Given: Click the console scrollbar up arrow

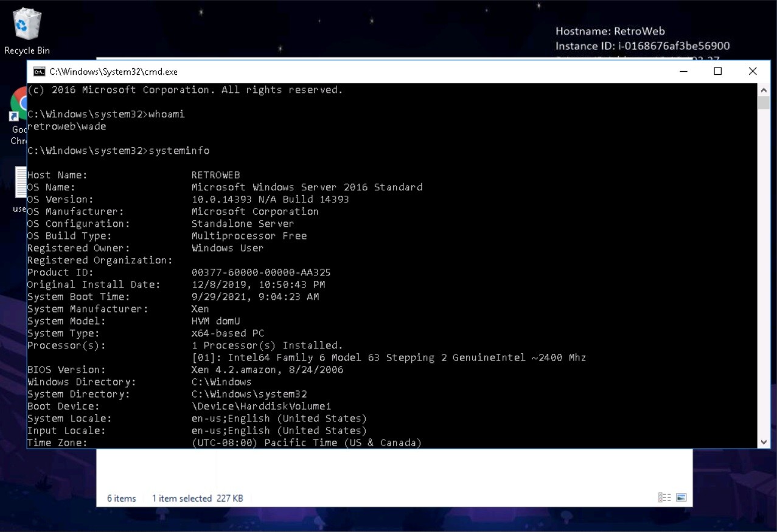Looking at the screenshot, I should pos(764,89).
